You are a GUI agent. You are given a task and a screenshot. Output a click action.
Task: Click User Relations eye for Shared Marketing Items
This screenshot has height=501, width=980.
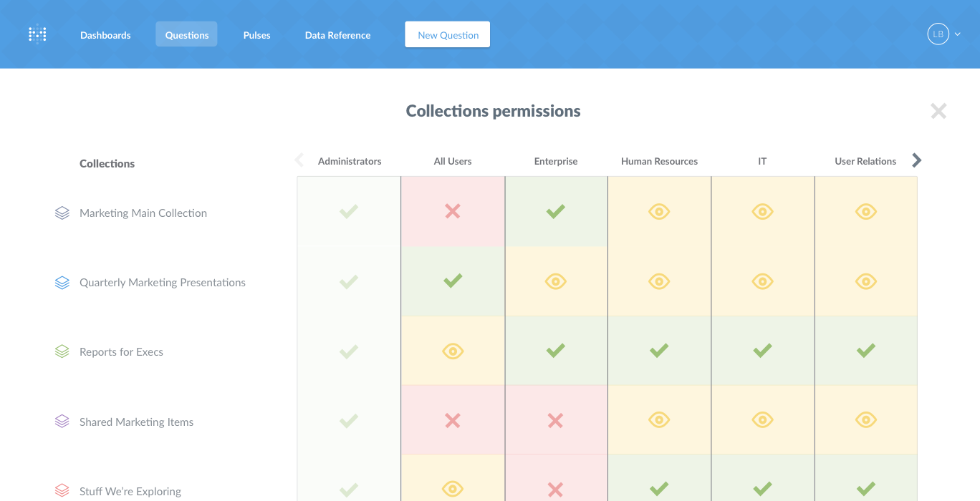coord(866,420)
